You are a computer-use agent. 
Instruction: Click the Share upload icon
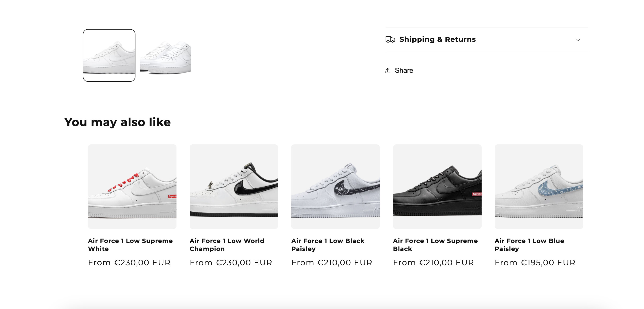pyautogui.click(x=387, y=70)
